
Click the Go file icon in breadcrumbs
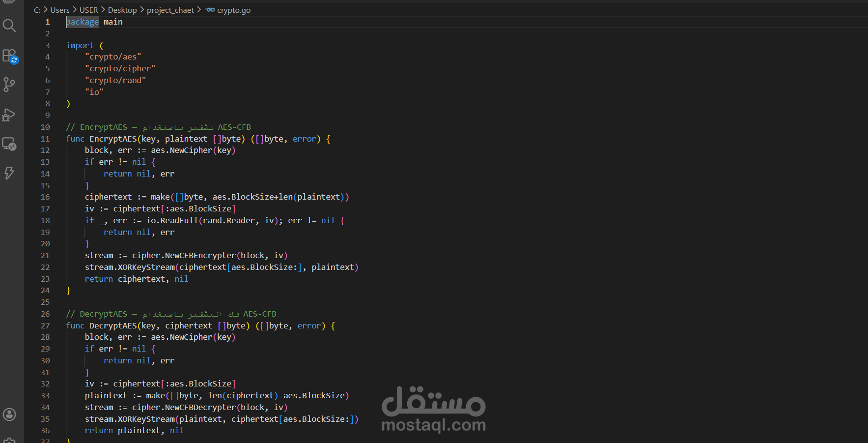click(210, 10)
